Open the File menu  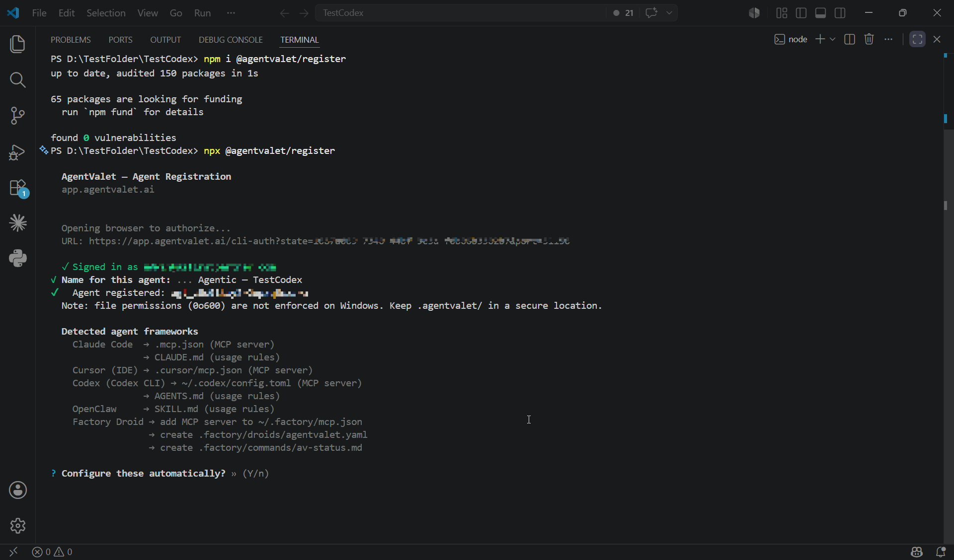tap(39, 13)
